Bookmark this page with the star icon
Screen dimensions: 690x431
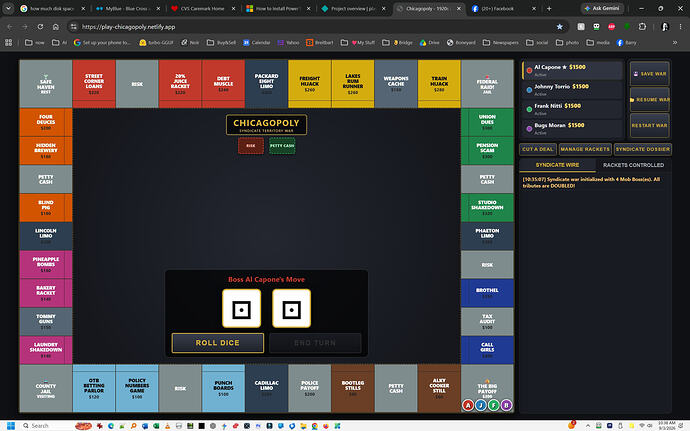pyautogui.click(x=559, y=27)
